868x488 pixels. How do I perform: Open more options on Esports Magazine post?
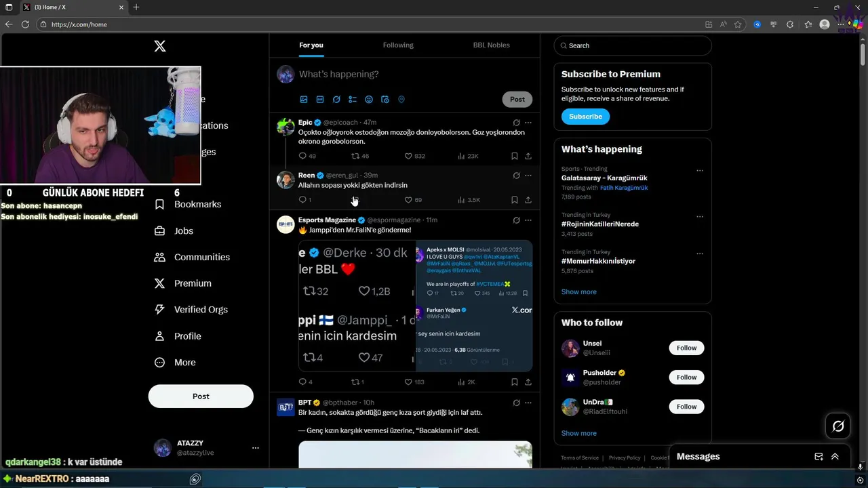click(x=528, y=220)
